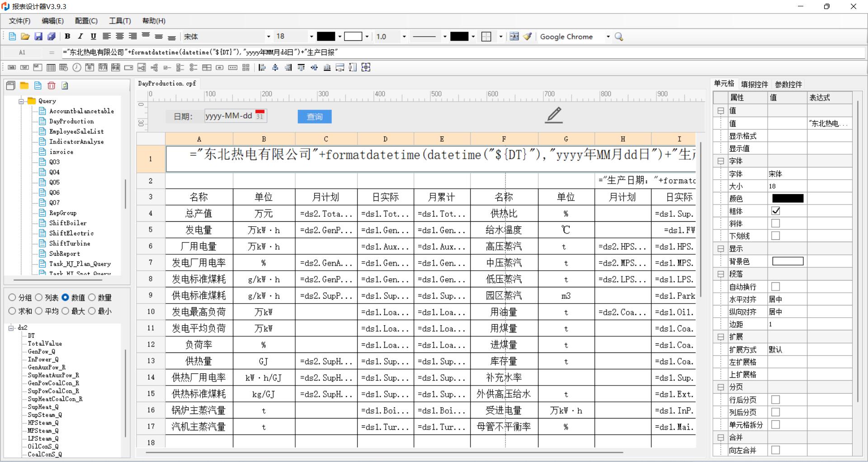Viewport: 868px width, 462px height.
Task: Click the calendar icon in date field
Action: (259, 115)
